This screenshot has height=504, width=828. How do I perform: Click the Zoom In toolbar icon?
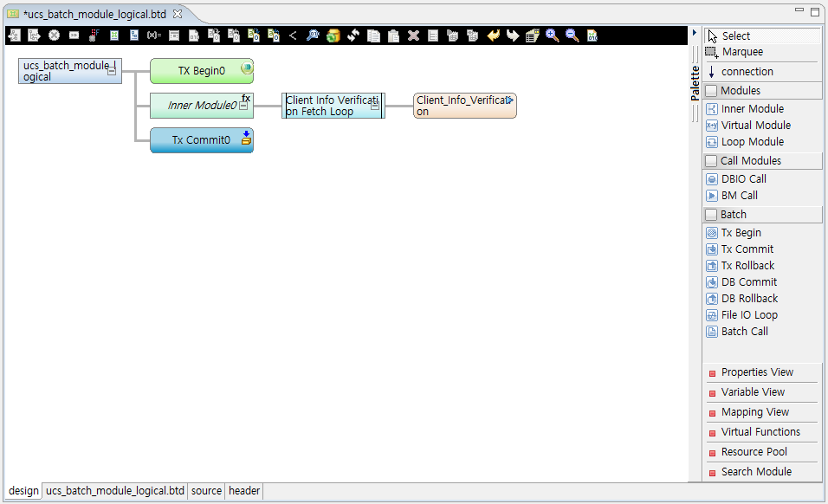point(551,36)
